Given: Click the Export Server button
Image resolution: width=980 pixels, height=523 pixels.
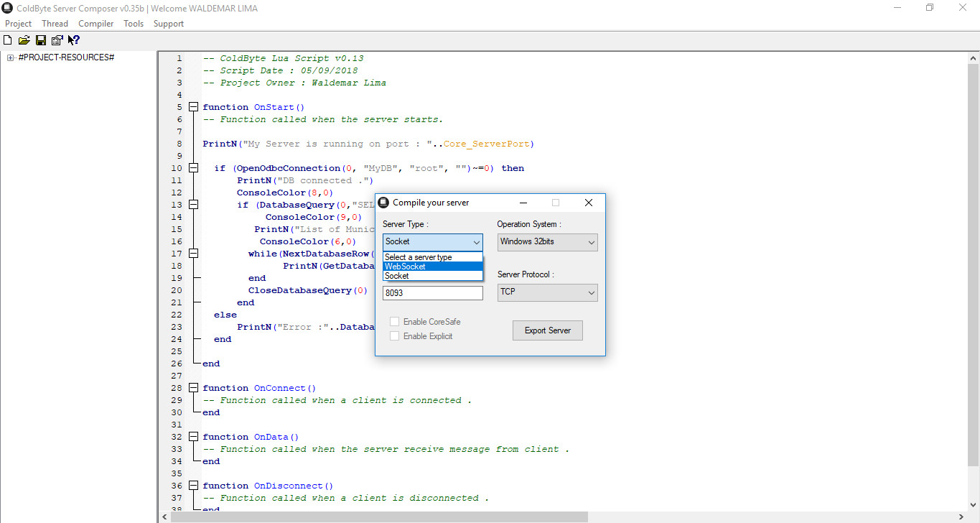Looking at the screenshot, I should coord(547,330).
